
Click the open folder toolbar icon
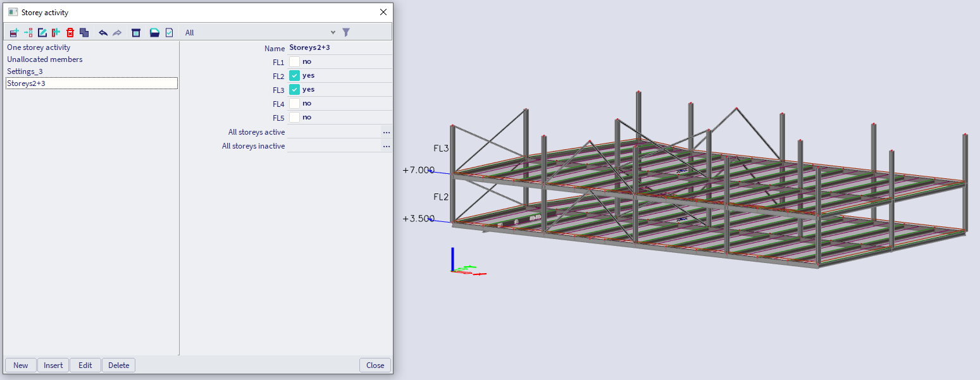[x=154, y=32]
